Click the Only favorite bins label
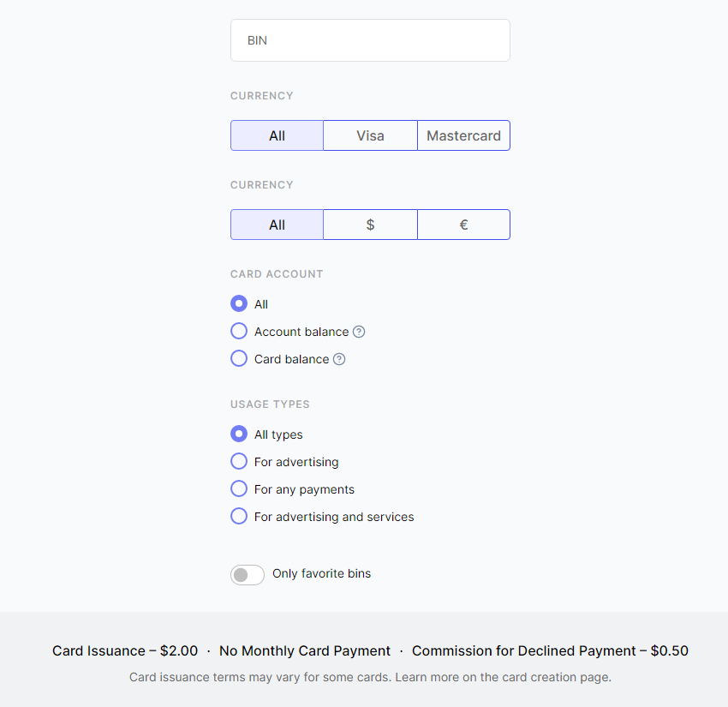The image size is (728, 707). [322, 573]
